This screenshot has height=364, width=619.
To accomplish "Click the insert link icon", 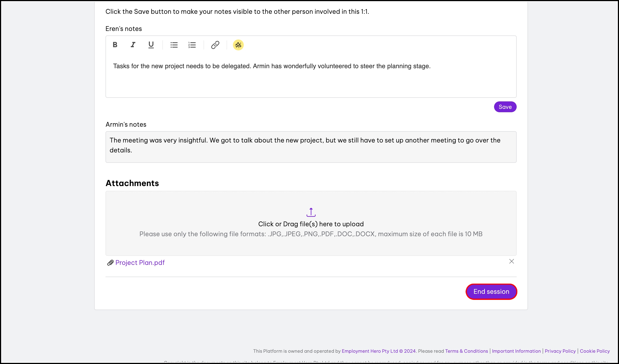I will tap(215, 45).
